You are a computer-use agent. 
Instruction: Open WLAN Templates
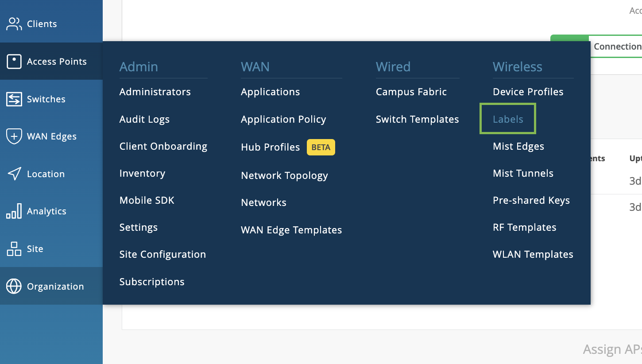click(x=533, y=254)
